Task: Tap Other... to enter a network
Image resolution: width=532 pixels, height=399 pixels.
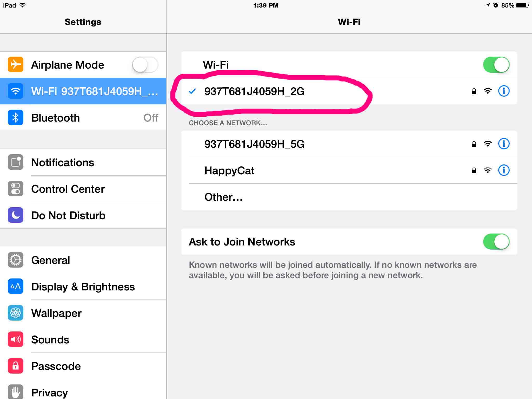Action: (x=223, y=197)
